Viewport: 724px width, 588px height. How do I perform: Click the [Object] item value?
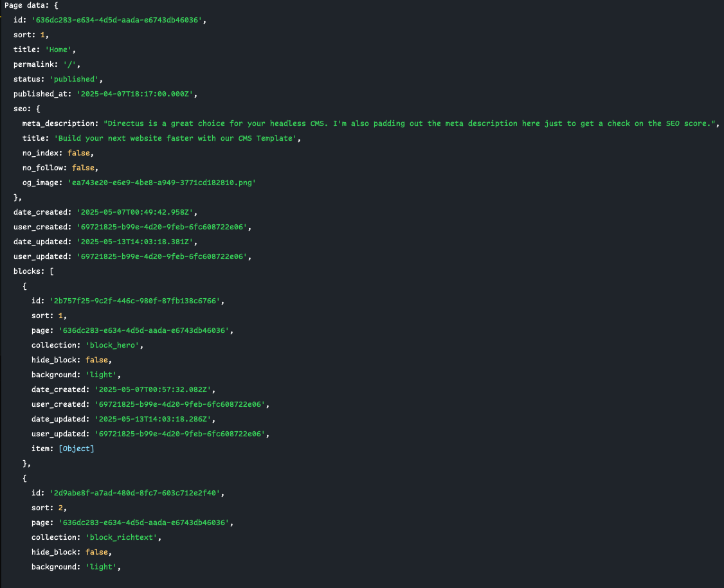[76, 449]
